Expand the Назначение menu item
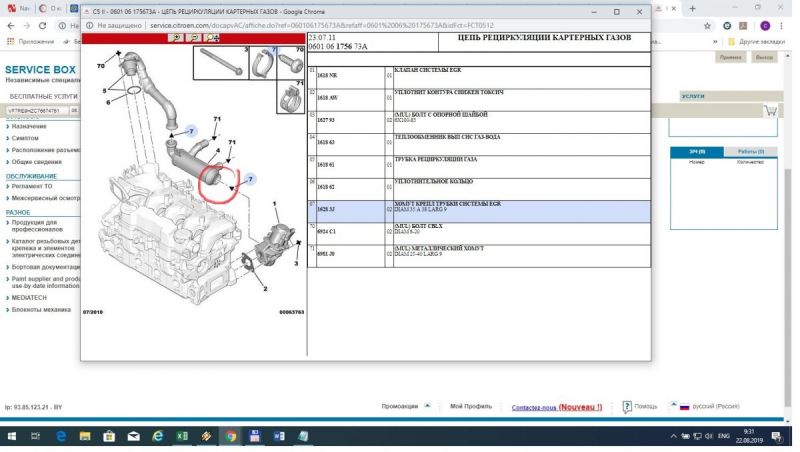Image resolution: width=800 pixels, height=452 pixels. point(29,127)
